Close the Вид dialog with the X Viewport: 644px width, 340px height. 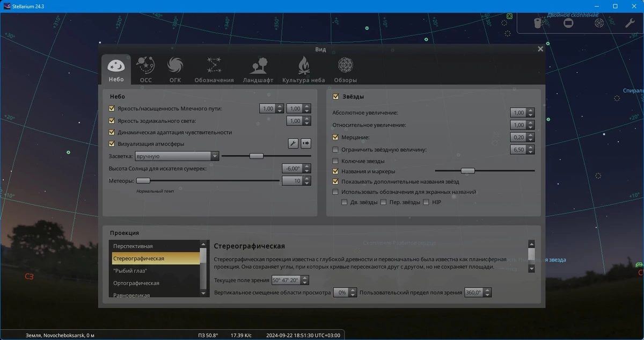(x=540, y=49)
